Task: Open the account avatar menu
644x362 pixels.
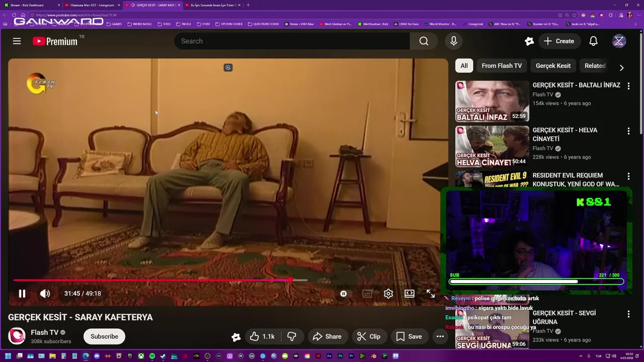Action: (x=619, y=41)
